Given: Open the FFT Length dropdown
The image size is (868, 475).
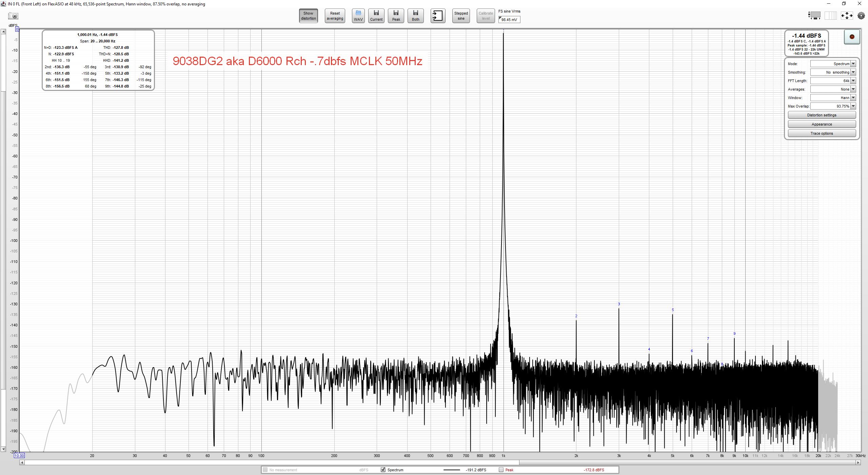Looking at the screenshot, I should [x=853, y=81].
